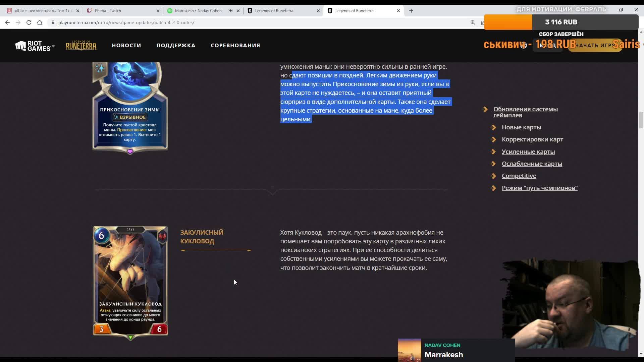Image resolution: width=644 pixels, height=362 pixels.
Task: Click the Взрывное keyword on the spell card
Action: tap(129, 117)
